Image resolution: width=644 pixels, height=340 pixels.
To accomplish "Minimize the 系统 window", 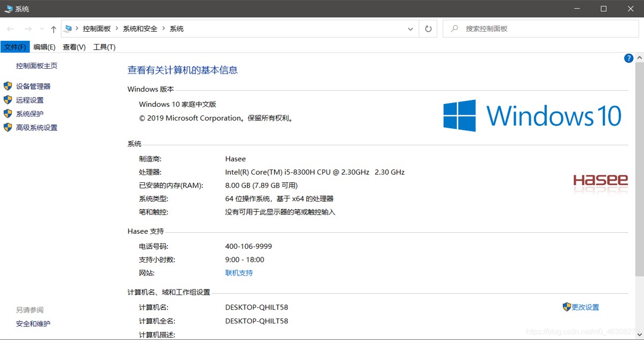I will [x=577, y=9].
